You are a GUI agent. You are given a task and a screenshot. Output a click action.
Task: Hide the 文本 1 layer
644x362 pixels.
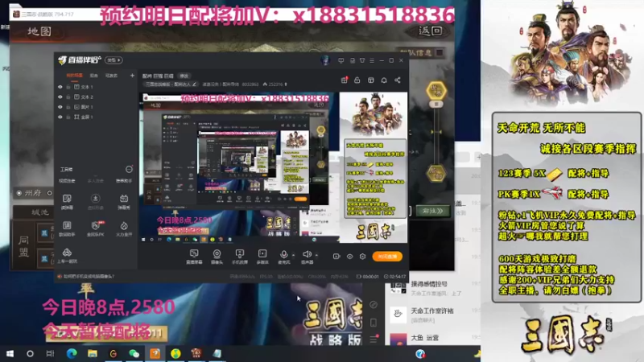[x=60, y=87]
